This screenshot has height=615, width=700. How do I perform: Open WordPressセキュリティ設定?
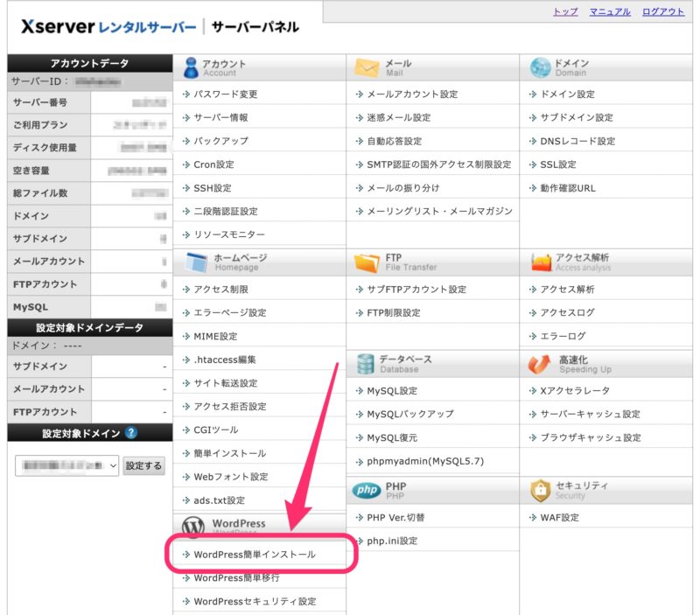point(255,602)
